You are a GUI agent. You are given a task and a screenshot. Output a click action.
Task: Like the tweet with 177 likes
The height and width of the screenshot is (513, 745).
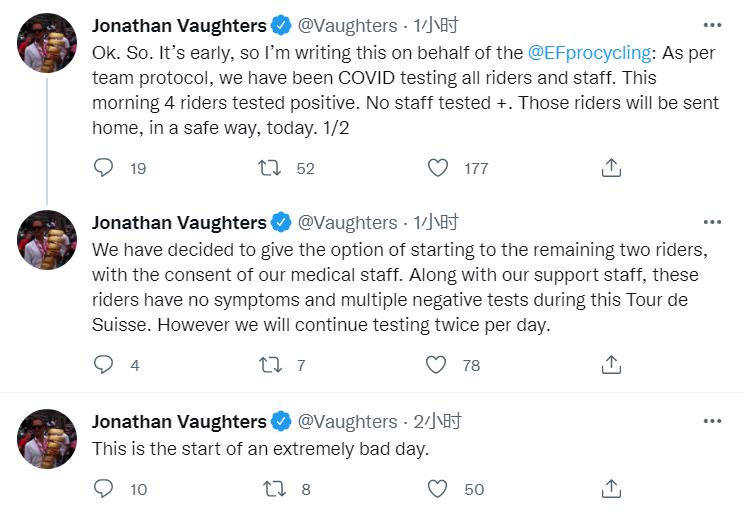[438, 168]
